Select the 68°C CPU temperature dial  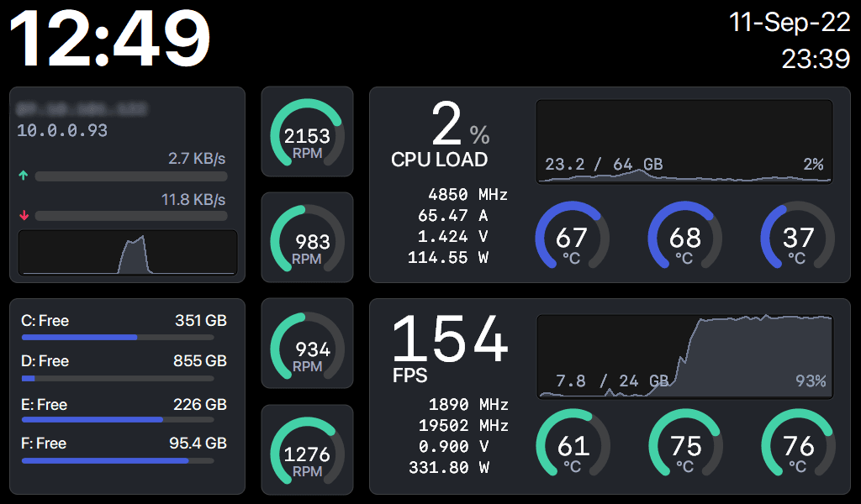tap(685, 239)
